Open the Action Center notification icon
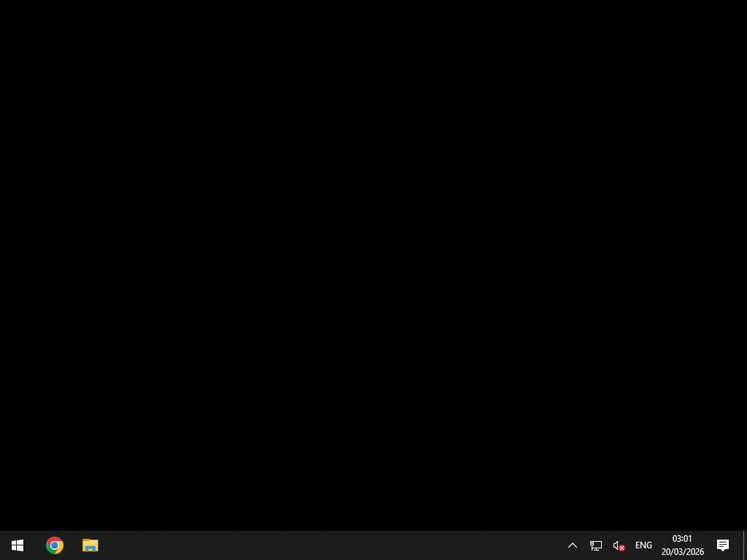 pos(723,545)
